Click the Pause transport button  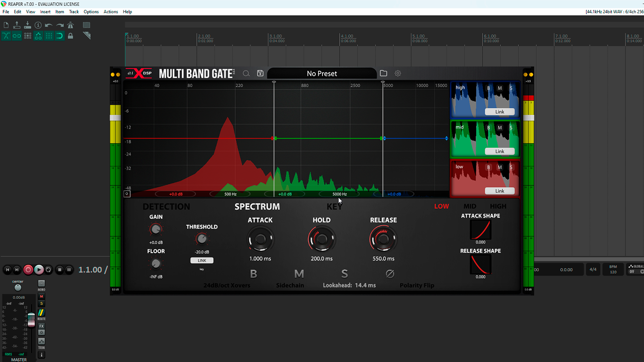[x=69, y=270]
